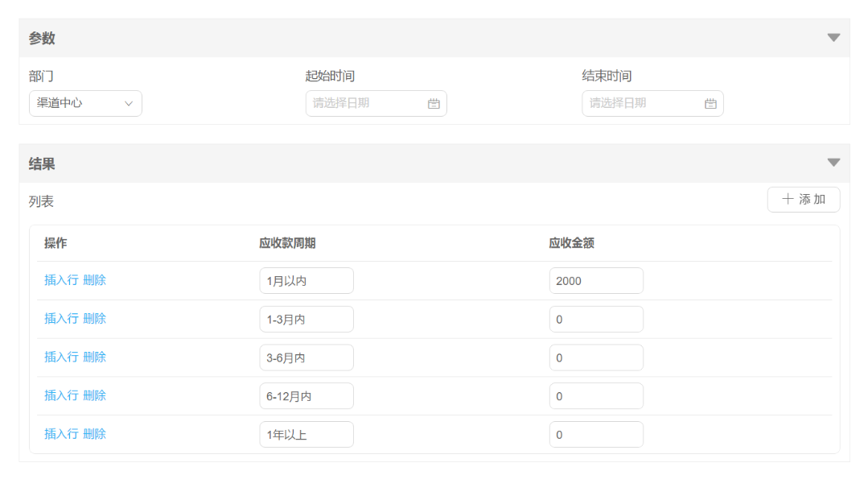Click the calendar icon in 起始时间 field

click(x=434, y=104)
